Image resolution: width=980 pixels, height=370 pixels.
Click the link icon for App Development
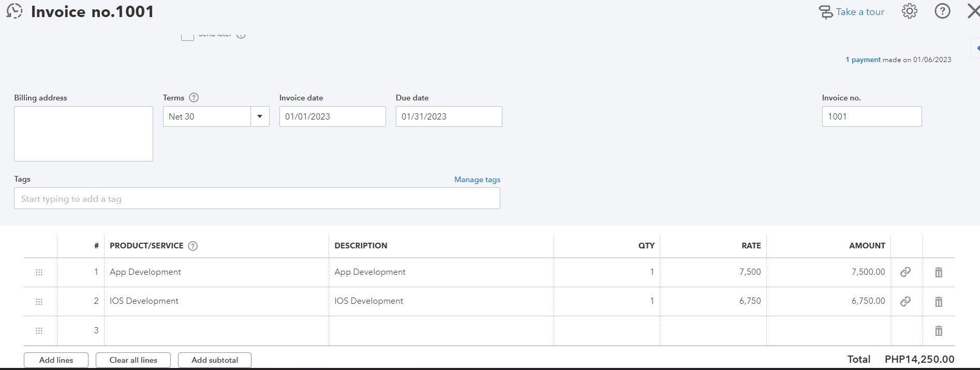(905, 272)
